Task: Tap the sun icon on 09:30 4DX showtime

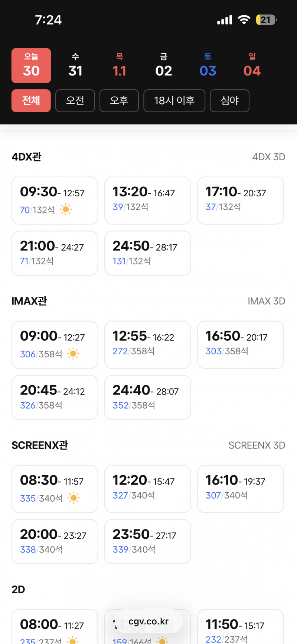Action: tap(66, 210)
